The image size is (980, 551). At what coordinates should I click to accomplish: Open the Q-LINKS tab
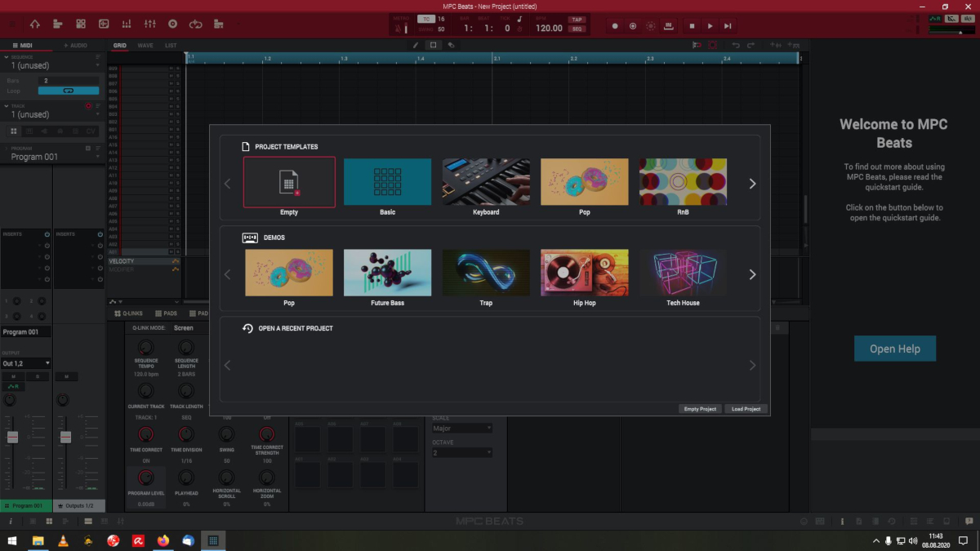coord(129,313)
